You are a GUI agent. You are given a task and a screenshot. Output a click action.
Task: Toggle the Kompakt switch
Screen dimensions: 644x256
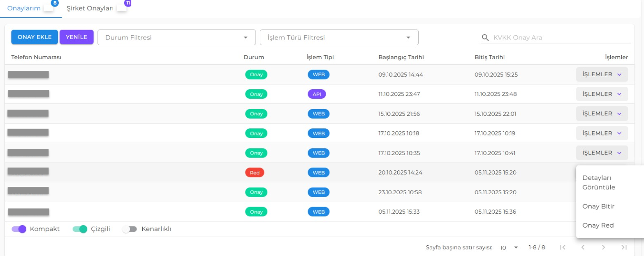19,229
